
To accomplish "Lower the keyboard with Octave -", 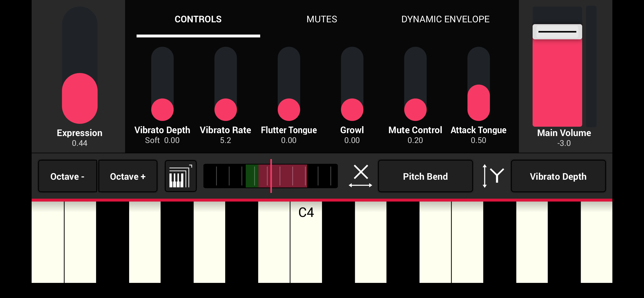I will point(68,176).
